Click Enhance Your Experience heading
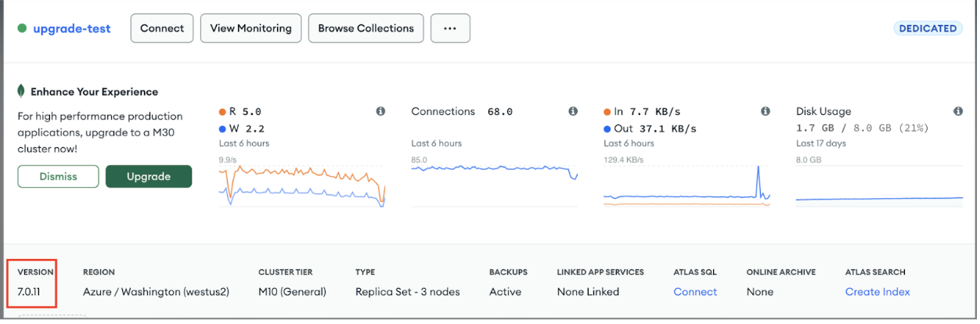This screenshot has height=324, width=980. 94,92
